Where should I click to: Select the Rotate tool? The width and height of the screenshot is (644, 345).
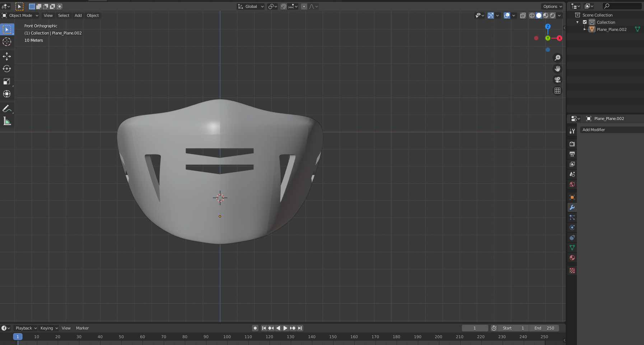pyautogui.click(x=7, y=69)
